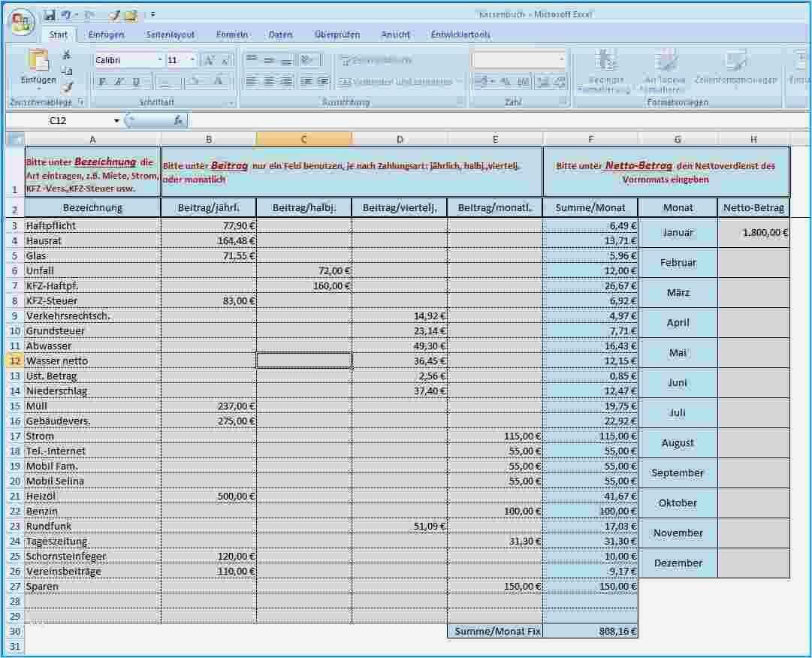The image size is (812, 658).
Task: Click the Summe/Monat Fix total 808,16 €
Action: coord(590,631)
